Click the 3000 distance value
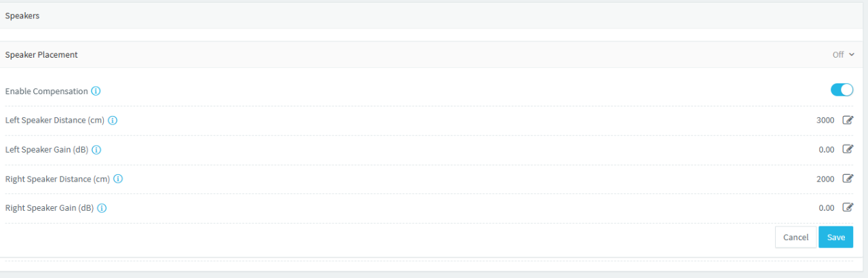868x278 pixels. tap(825, 121)
